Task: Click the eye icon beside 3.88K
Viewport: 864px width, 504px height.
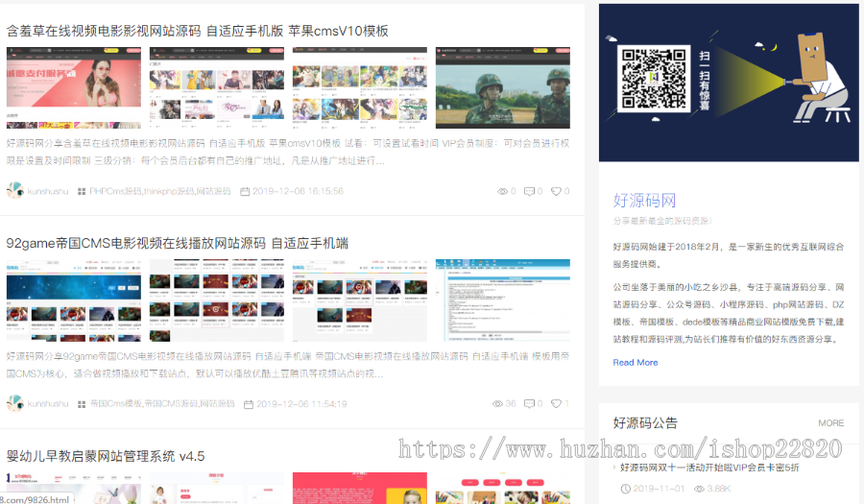Action: pyautogui.click(x=699, y=489)
